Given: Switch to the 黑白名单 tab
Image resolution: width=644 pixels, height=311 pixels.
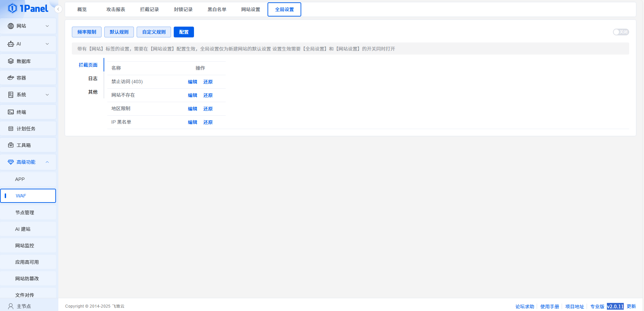Looking at the screenshot, I should pyautogui.click(x=217, y=9).
